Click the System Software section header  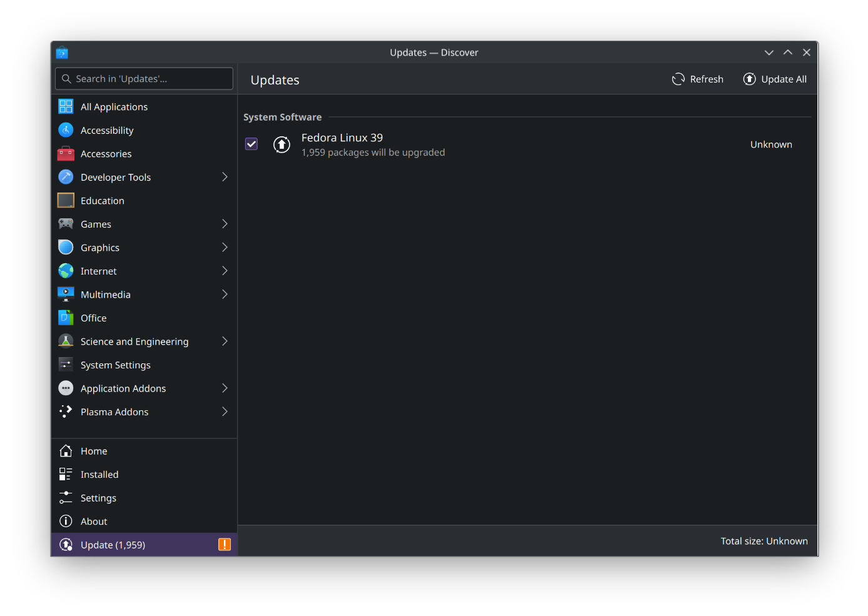pyautogui.click(x=283, y=117)
